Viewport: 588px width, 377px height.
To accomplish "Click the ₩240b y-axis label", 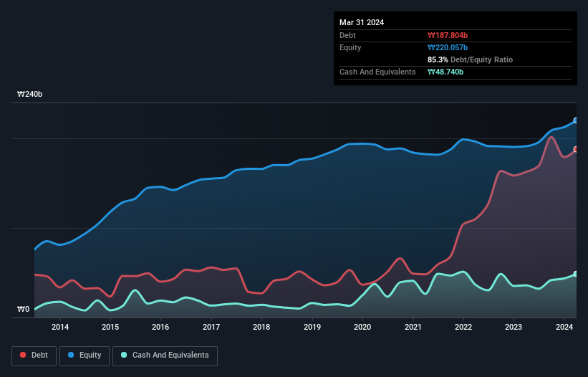I will (x=29, y=94).
